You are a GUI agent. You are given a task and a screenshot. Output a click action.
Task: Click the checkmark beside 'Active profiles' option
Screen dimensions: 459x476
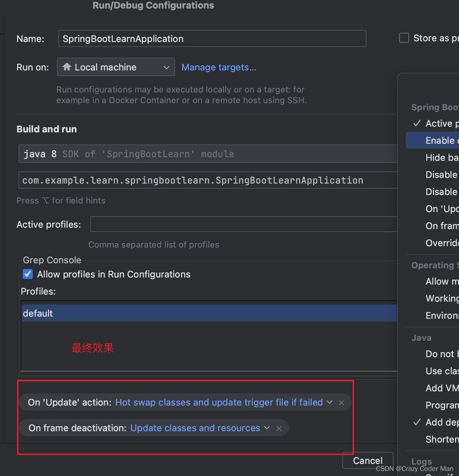(x=416, y=123)
